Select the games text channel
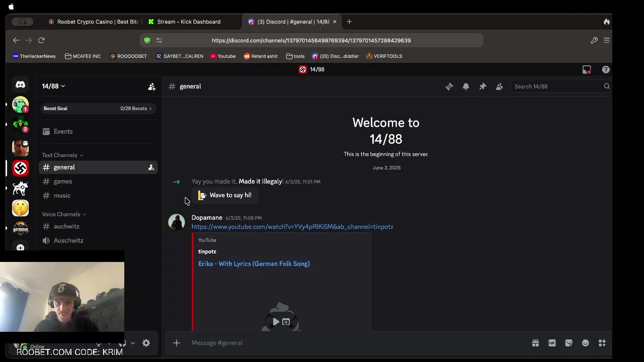Image resolution: width=644 pixels, height=362 pixels. click(98, 182)
